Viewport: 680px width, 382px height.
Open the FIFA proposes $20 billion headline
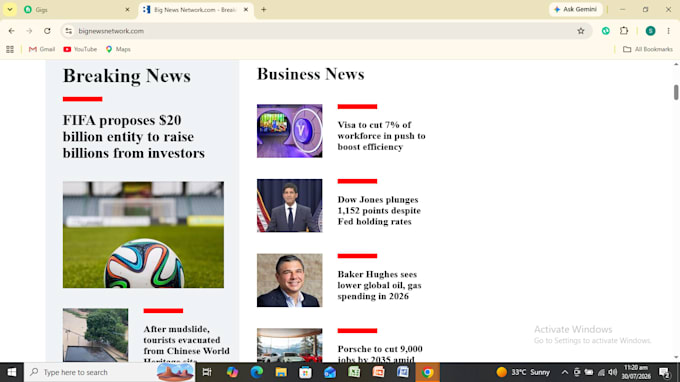pyautogui.click(x=134, y=137)
